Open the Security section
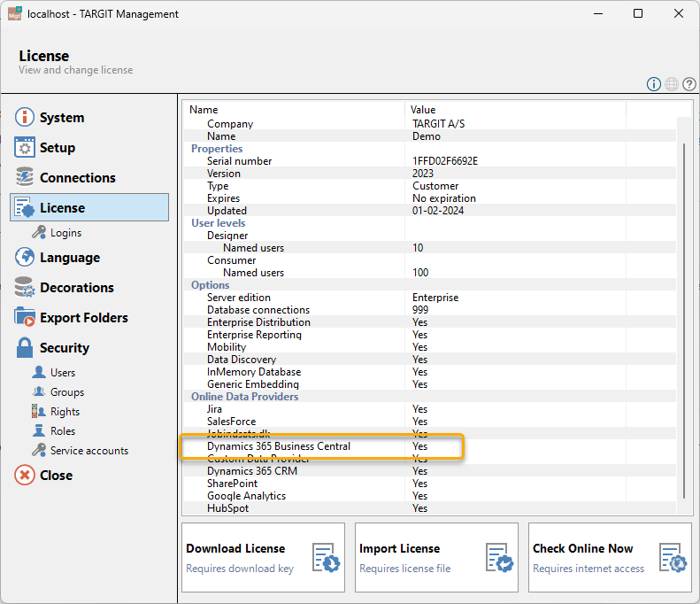This screenshot has width=700, height=604. [65, 347]
